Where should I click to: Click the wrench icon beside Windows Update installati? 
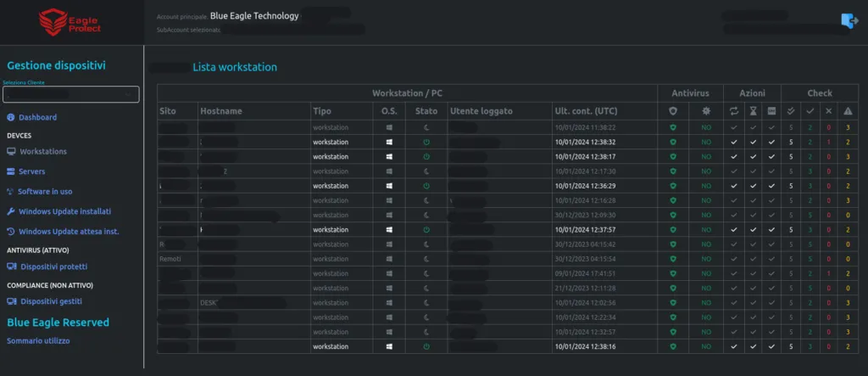point(11,212)
